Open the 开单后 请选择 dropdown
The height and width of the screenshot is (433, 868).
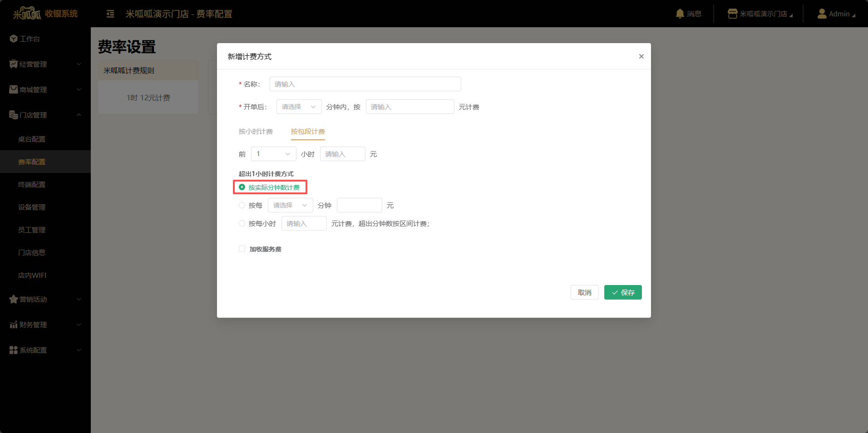tap(298, 107)
